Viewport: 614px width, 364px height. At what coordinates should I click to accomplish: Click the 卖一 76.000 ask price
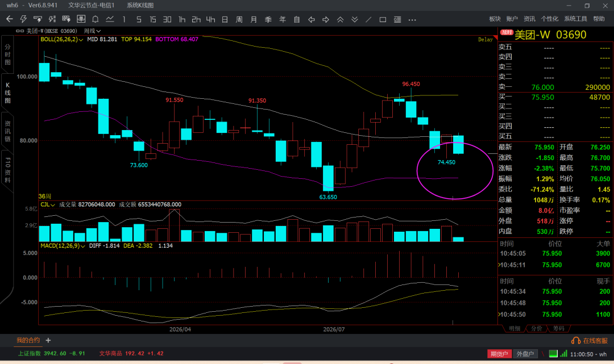pyautogui.click(x=542, y=87)
